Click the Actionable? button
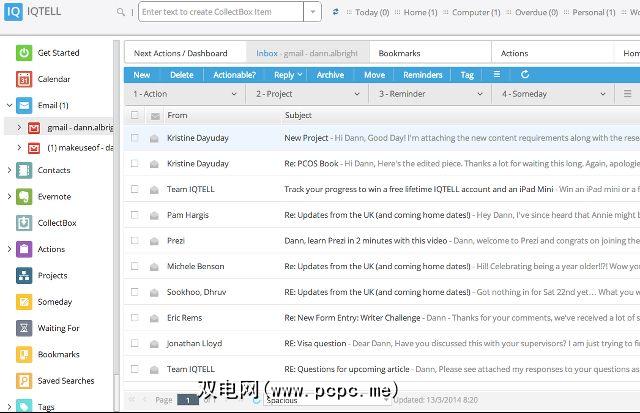This screenshot has height=413, width=640. pos(234,75)
